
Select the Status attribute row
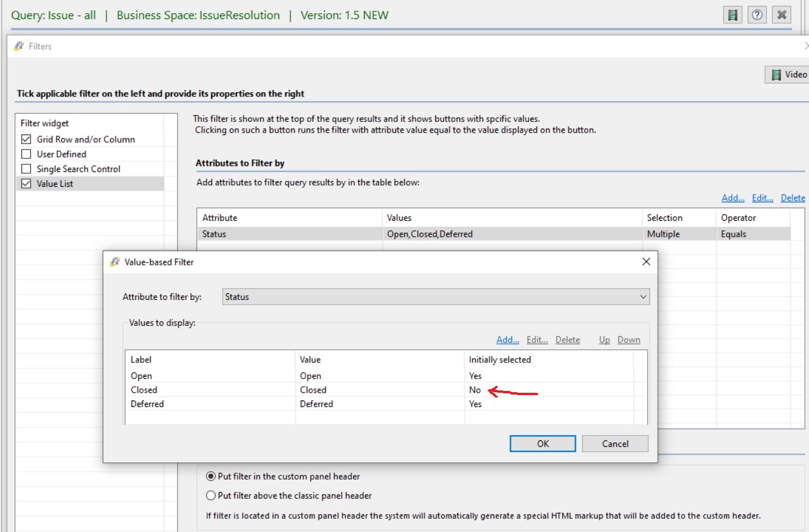point(493,234)
